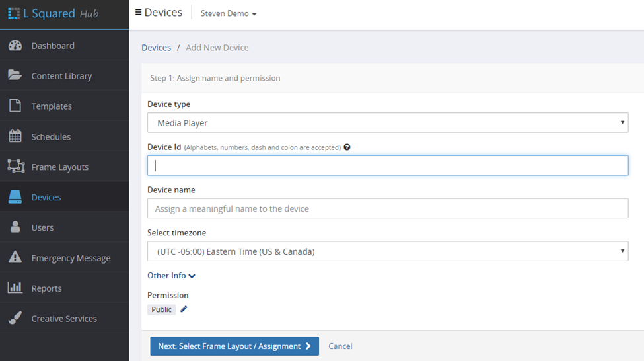The width and height of the screenshot is (644, 361).
Task: Click the Emergency Message warning icon
Action: point(15,258)
